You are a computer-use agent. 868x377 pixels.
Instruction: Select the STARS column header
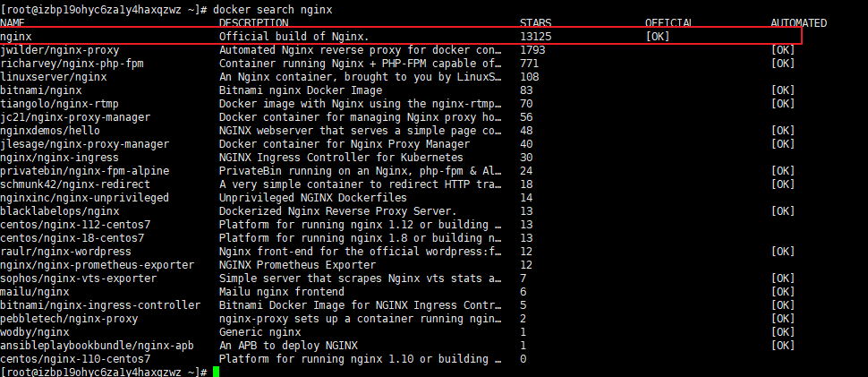point(536,22)
